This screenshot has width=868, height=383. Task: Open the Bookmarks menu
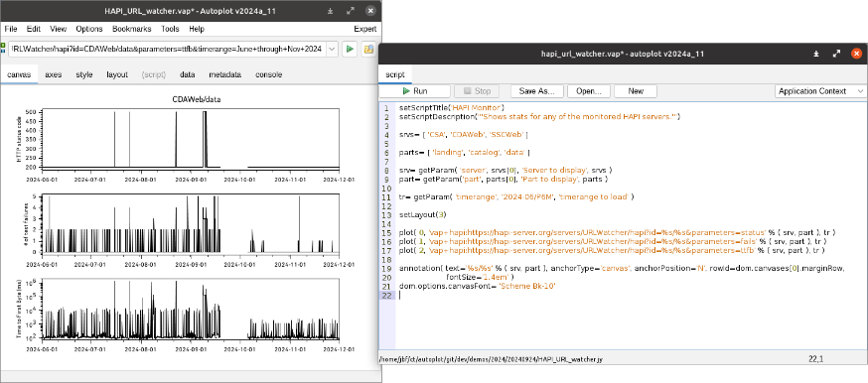(x=132, y=29)
